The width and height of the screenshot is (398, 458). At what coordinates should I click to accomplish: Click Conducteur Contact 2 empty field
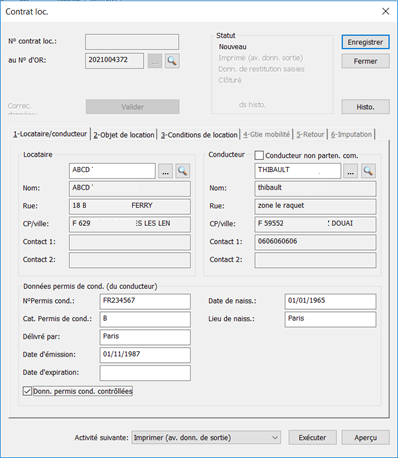tap(315, 260)
